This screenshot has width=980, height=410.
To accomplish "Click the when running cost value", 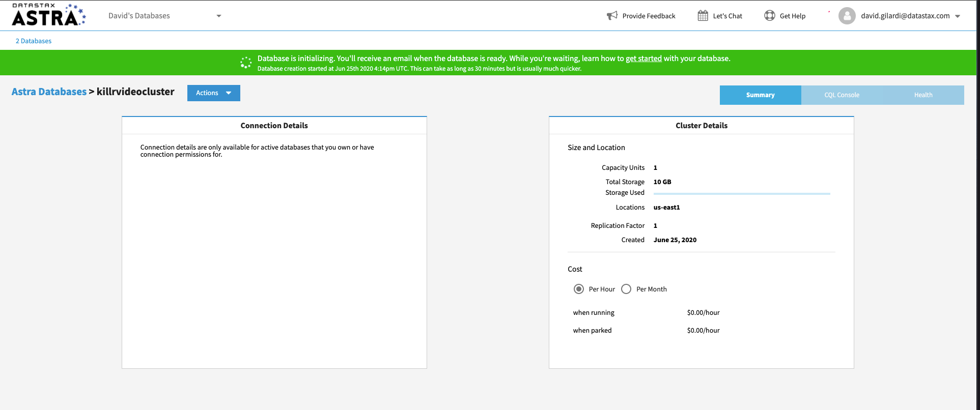I will [703, 313].
